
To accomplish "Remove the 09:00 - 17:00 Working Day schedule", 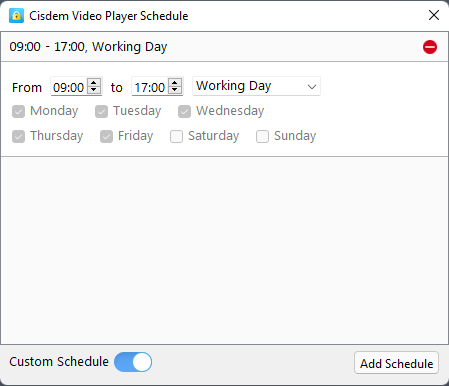I will click(x=430, y=47).
